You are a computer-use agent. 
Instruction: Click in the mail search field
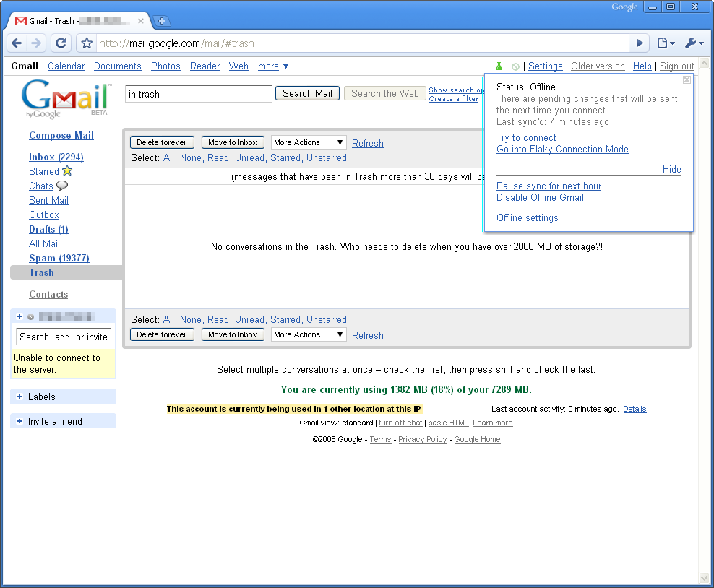pyautogui.click(x=199, y=94)
